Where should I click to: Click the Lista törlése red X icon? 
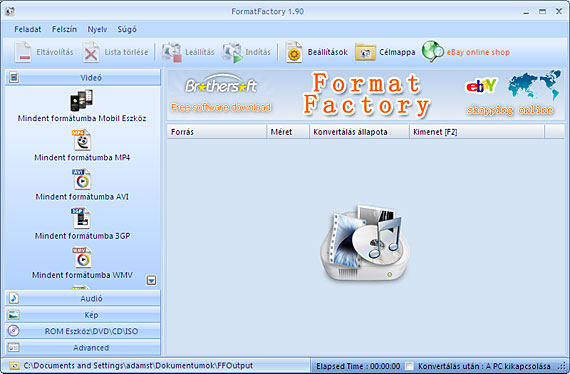[91, 52]
